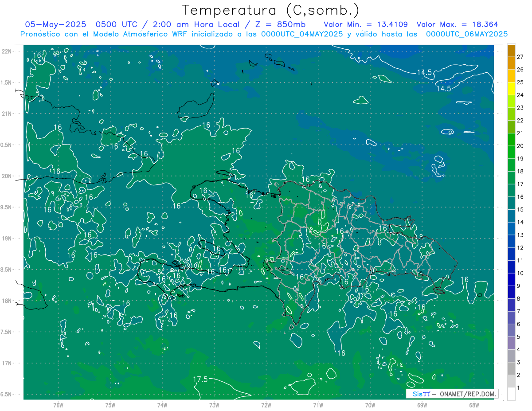
Task: Click the '22N' latitude axis label
Action: (x=7, y=51)
